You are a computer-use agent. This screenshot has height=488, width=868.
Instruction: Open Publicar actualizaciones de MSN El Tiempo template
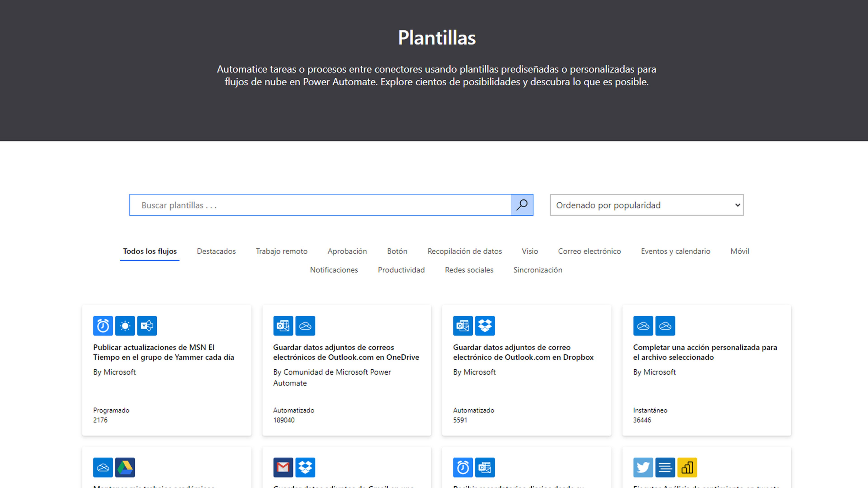[164, 352]
